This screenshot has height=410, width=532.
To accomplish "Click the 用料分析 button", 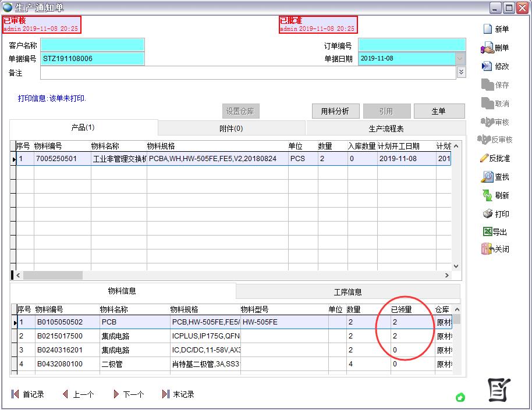I will pyautogui.click(x=335, y=111).
